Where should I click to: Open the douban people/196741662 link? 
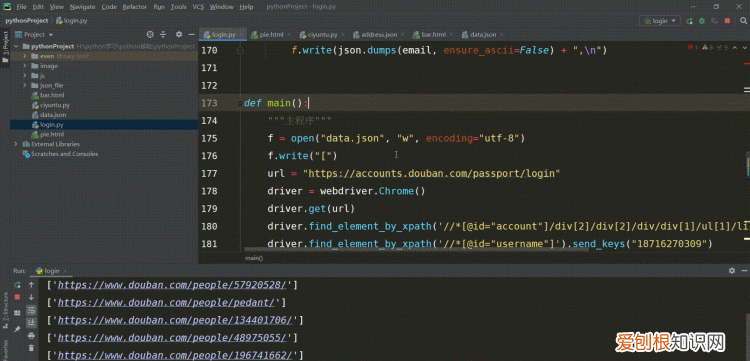click(x=175, y=355)
